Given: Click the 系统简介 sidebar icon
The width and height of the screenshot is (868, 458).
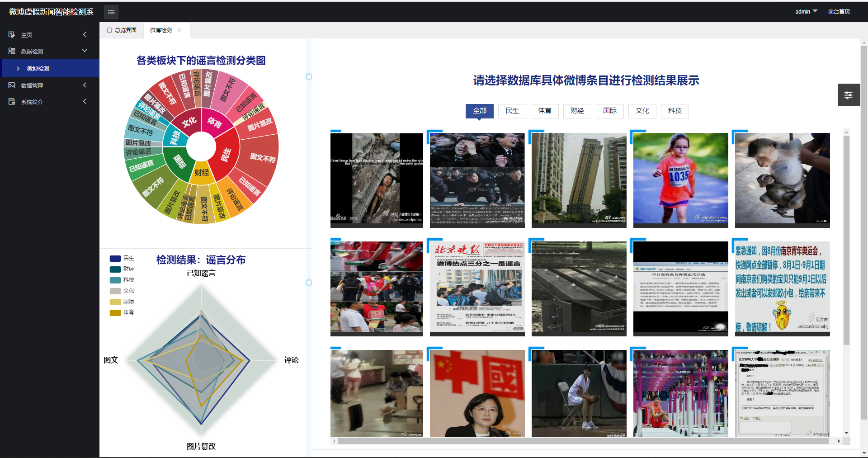Looking at the screenshot, I should pos(12,102).
